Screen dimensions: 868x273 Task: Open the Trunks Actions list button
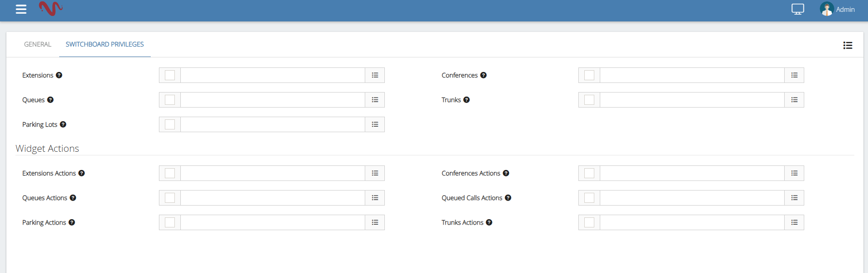point(794,222)
